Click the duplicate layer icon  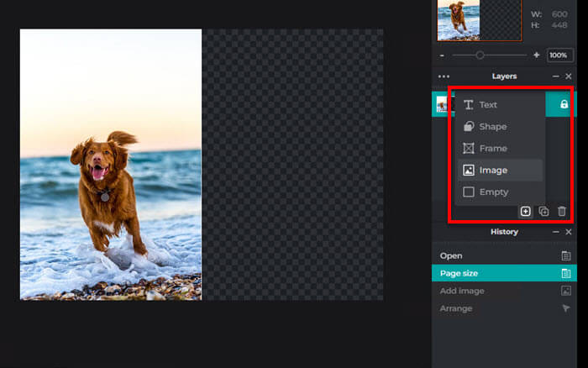point(543,211)
